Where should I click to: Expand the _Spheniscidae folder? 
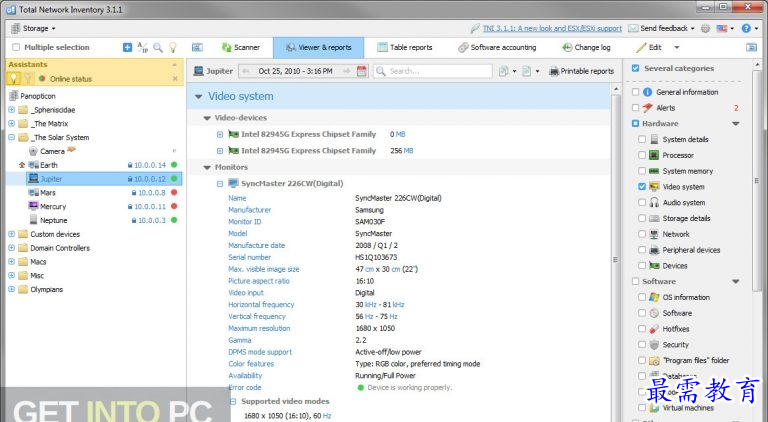[11, 110]
